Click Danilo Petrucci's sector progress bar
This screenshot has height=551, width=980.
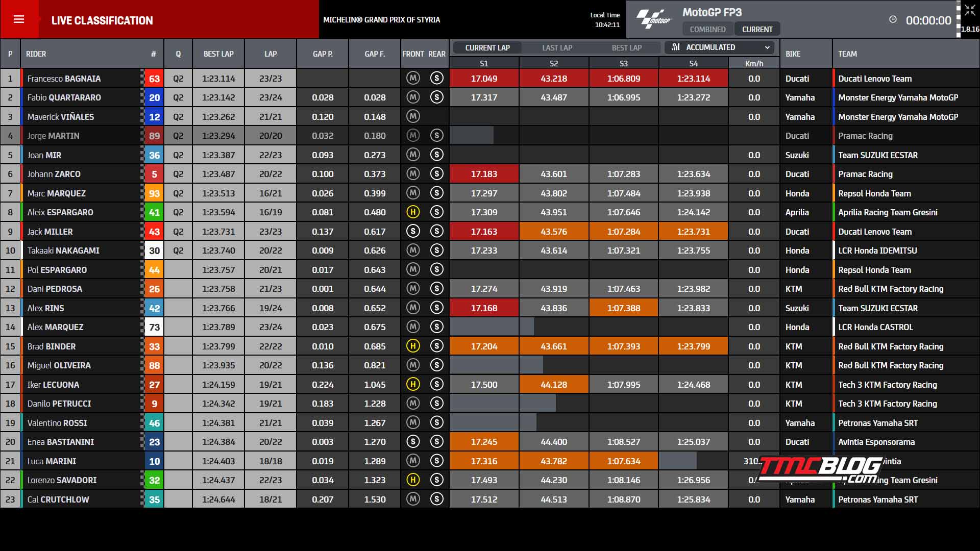coord(503,404)
